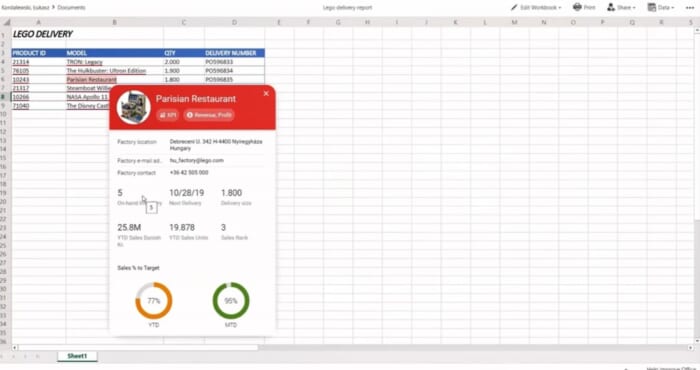Click the Data table icon

(x=652, y=7)
